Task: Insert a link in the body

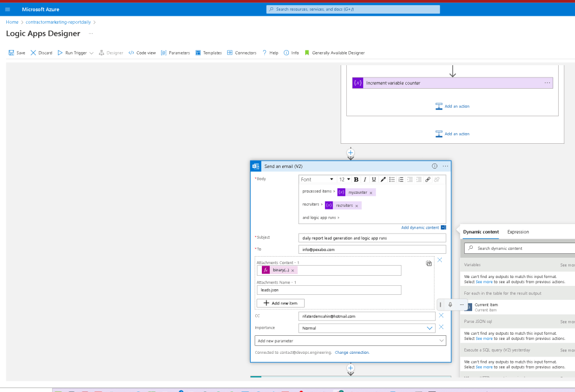Action: (428, 179)
